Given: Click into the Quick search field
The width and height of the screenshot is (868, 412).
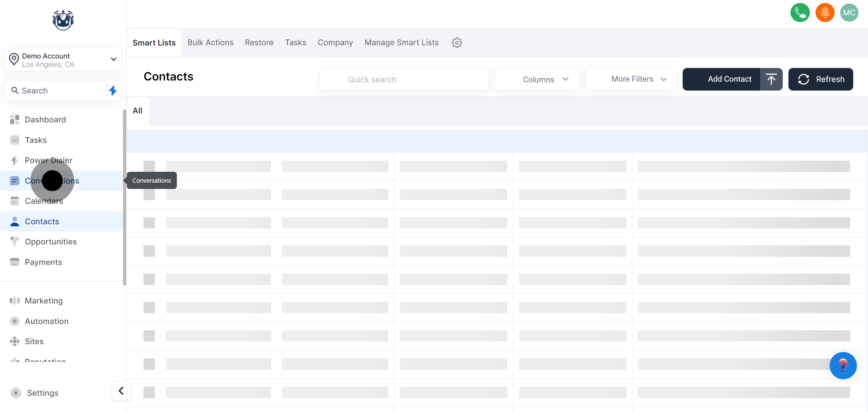Looking at the screenshot, I should pos(404,79).
